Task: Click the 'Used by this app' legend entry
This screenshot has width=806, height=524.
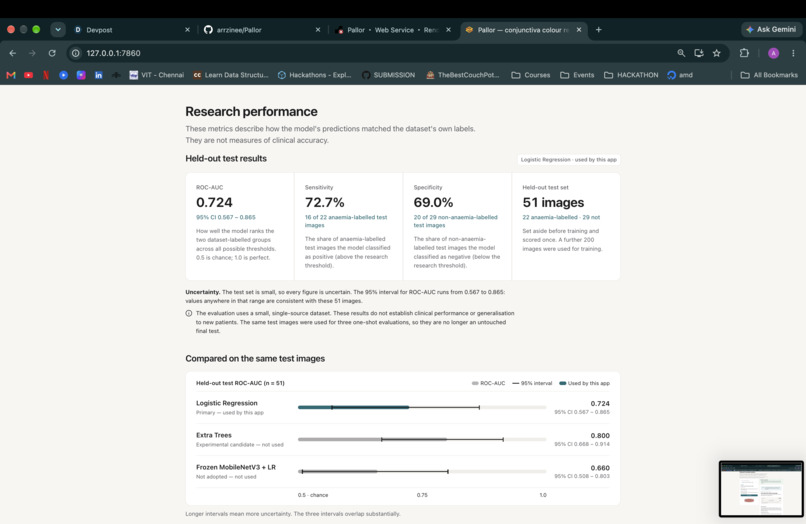Action: [x=584, y=383]
